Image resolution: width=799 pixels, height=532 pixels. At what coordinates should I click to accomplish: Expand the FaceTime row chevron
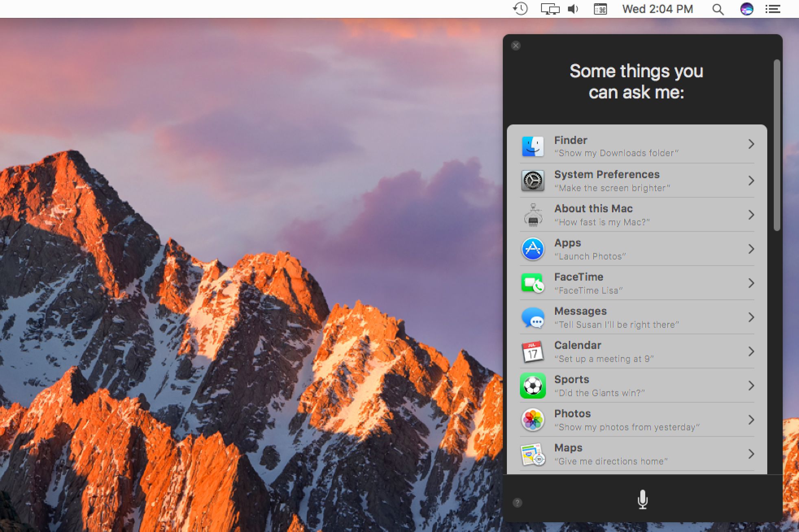[751, 283]
